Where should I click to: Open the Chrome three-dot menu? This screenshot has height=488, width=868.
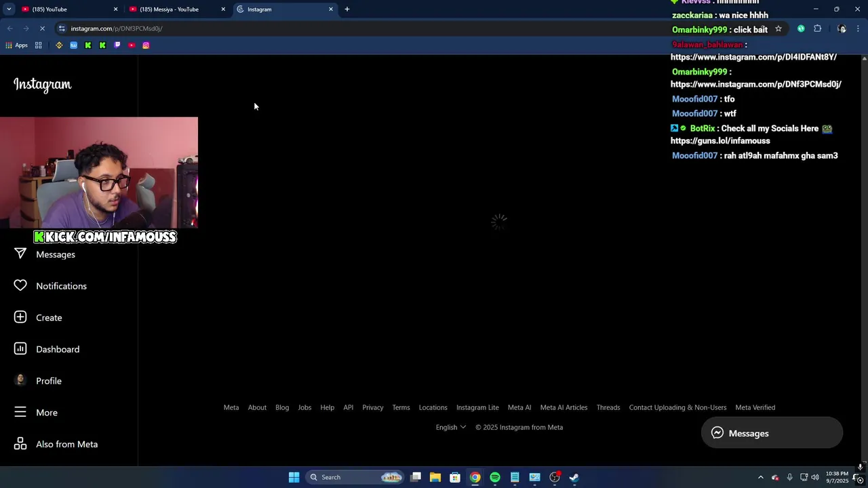point(859,28)
